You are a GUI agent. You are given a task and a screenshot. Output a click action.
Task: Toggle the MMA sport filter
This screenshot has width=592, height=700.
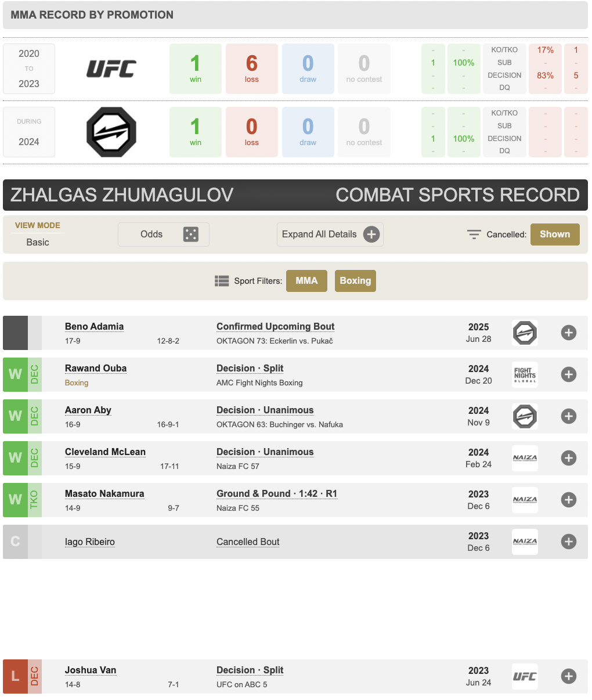tap(306, 281)
